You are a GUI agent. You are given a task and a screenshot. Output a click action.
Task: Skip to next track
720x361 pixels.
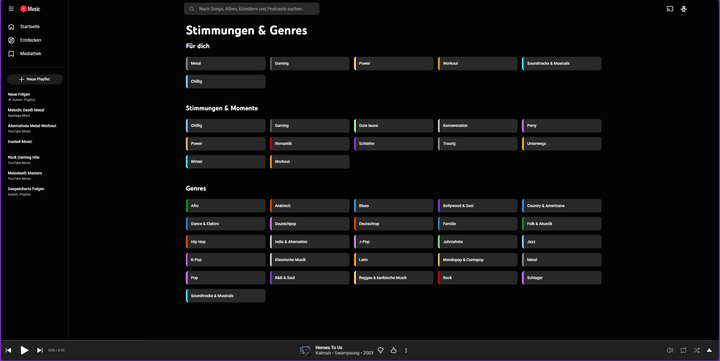tap(40, 350)
